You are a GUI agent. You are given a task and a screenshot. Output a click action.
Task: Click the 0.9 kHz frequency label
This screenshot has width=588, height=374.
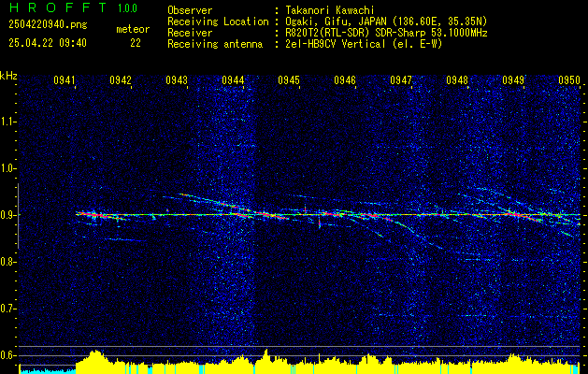[x=8, y=215]
